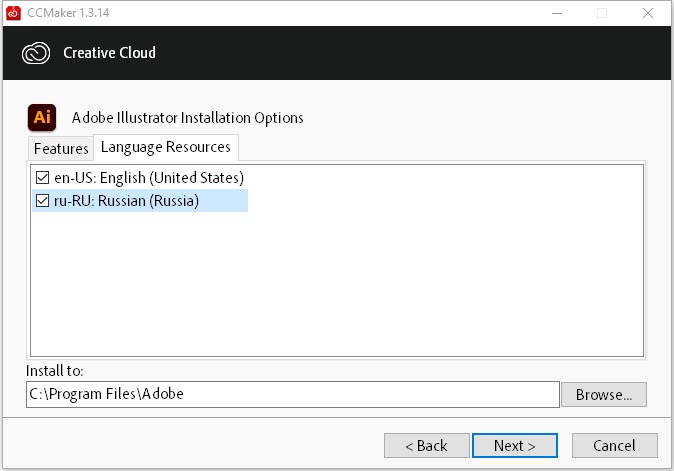Click the Adobe Illustrator Installation Options heading
This screenshot has height=471, width=674.
click(187, 118)
